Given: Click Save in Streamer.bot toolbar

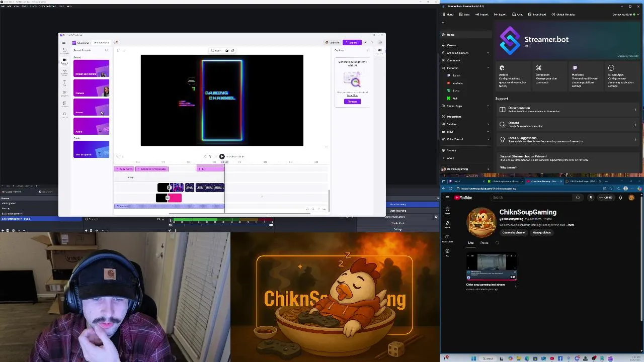Looking at the screenshot, I should point(464,14).
